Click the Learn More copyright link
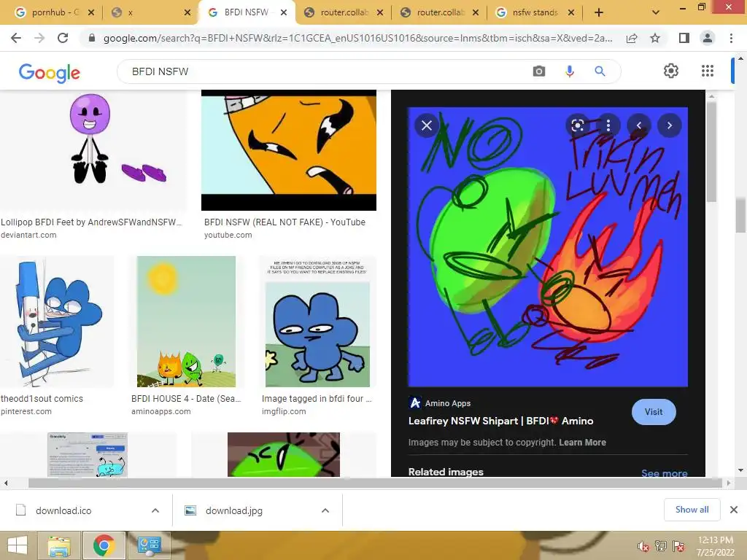Image resolution: width=747 pixels, height=560 pixels. (x=582, y=443)
